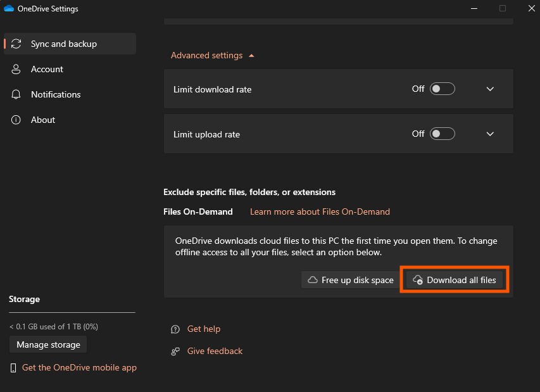Toggle the Limit upload rate switch
Viewport: 540px width, 392px height.
(443, 134)
